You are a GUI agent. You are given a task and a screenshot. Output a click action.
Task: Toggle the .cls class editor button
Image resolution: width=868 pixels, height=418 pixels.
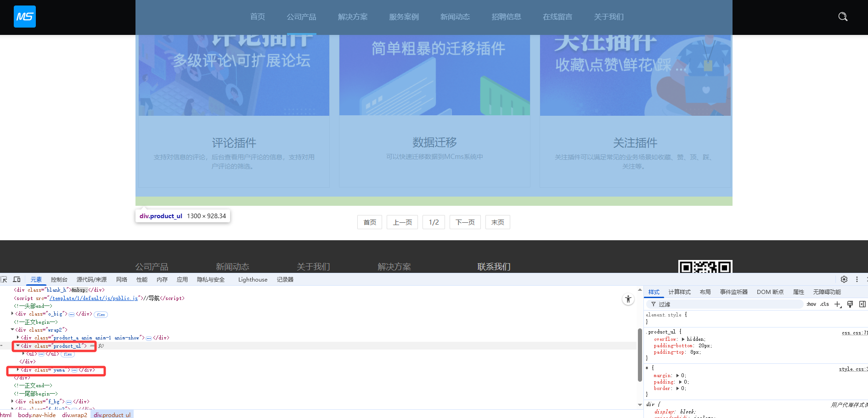824,304
